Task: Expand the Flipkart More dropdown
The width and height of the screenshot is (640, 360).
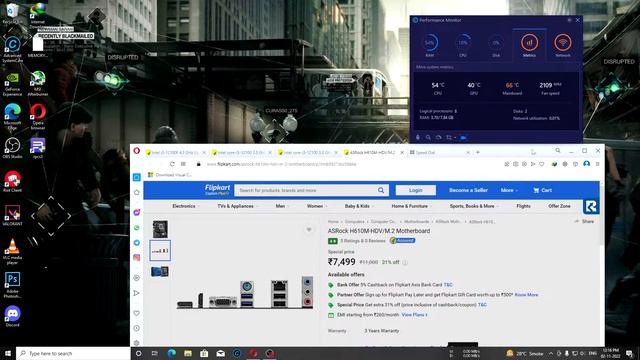Action: (509, 190)
